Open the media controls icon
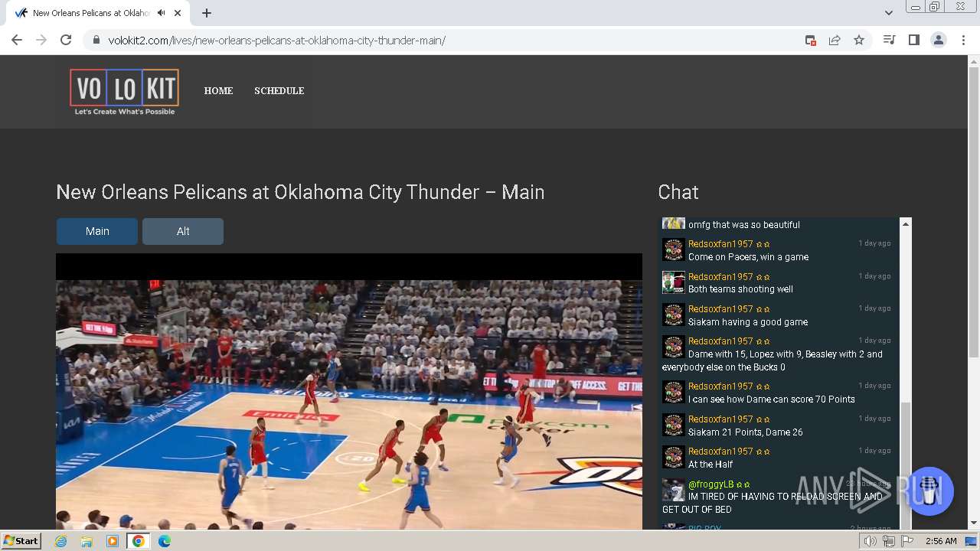Viewport: 980px width, 551px height. [x=889, y=40]
